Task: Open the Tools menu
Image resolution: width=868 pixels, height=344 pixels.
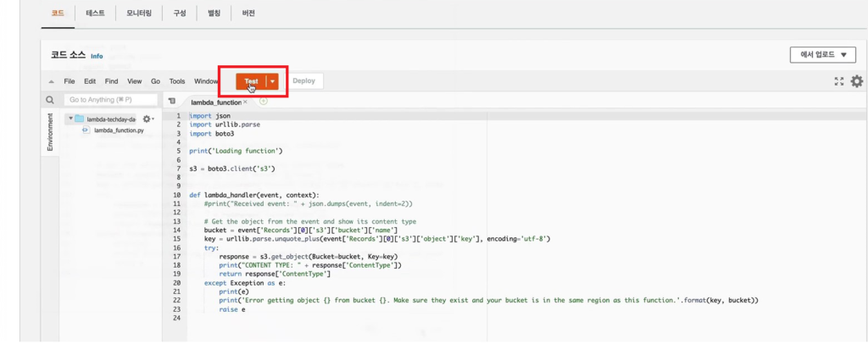Action: click(x=177, y=81)
